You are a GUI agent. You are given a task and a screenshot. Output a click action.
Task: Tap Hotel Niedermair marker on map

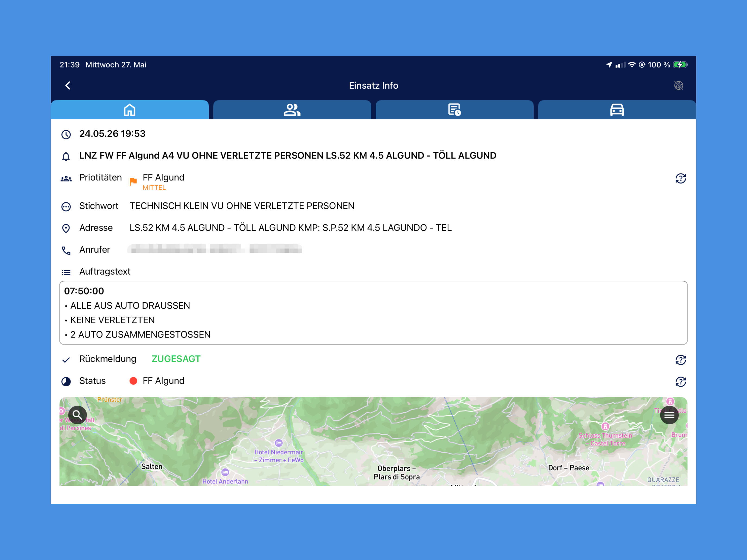coord(278,443)
